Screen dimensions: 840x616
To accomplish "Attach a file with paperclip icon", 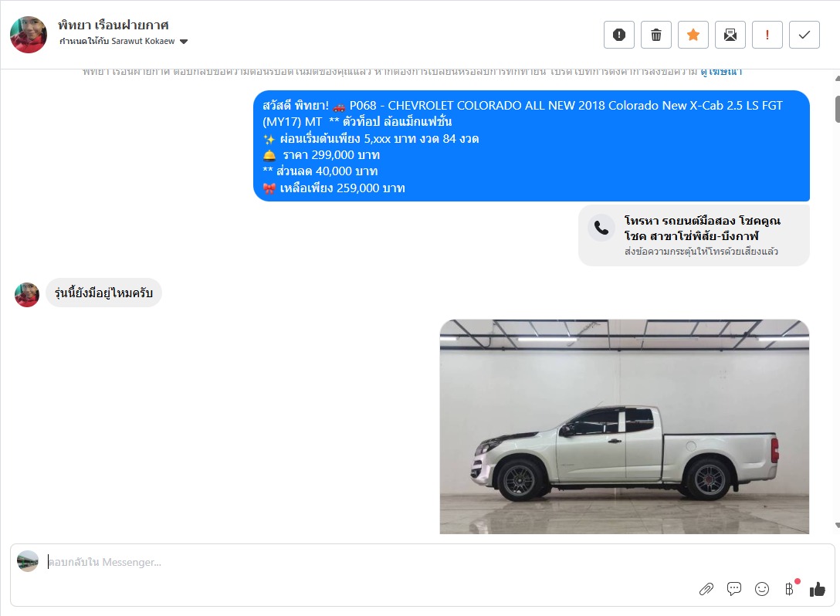I will pos(706,589).
